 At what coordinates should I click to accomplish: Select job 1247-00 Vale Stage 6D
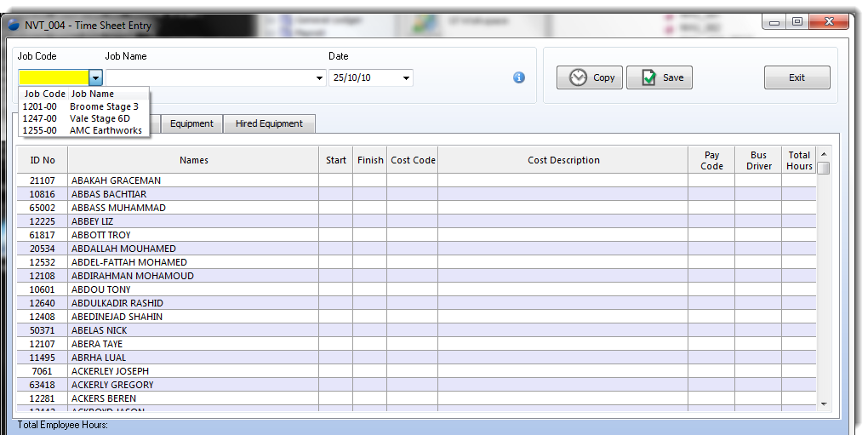(83, 118)
